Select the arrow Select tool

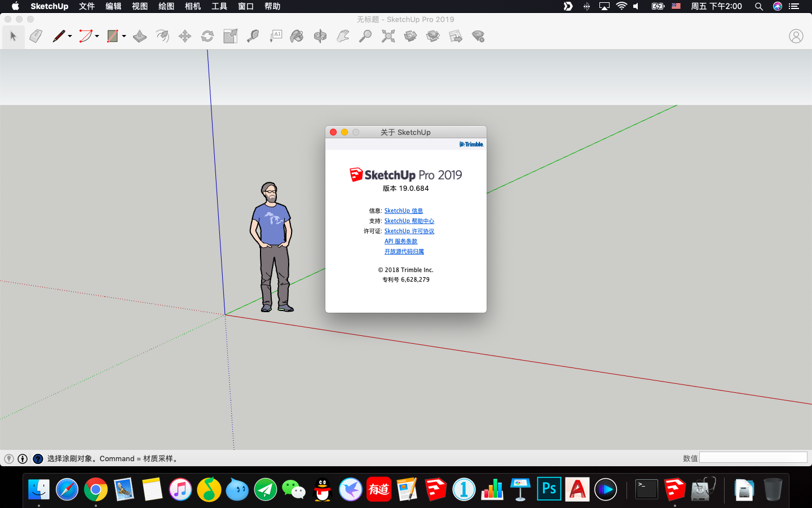(13, 37)
